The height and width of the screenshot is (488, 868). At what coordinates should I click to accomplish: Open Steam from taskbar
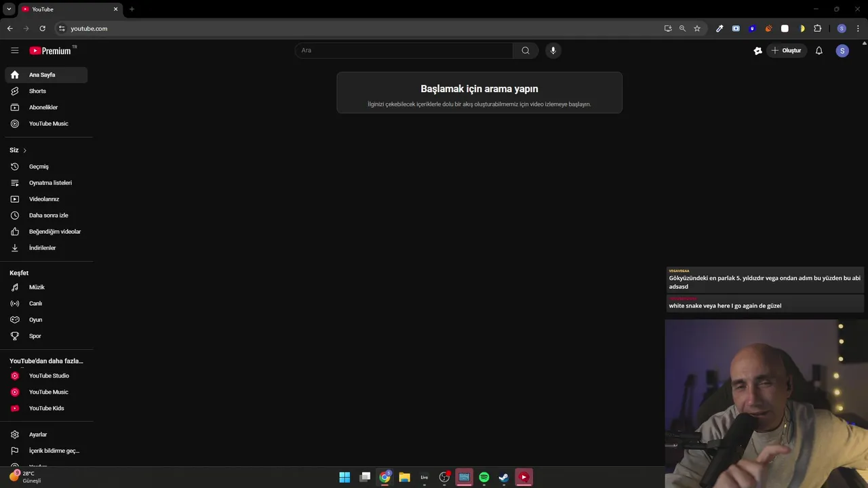click(504, 477)
